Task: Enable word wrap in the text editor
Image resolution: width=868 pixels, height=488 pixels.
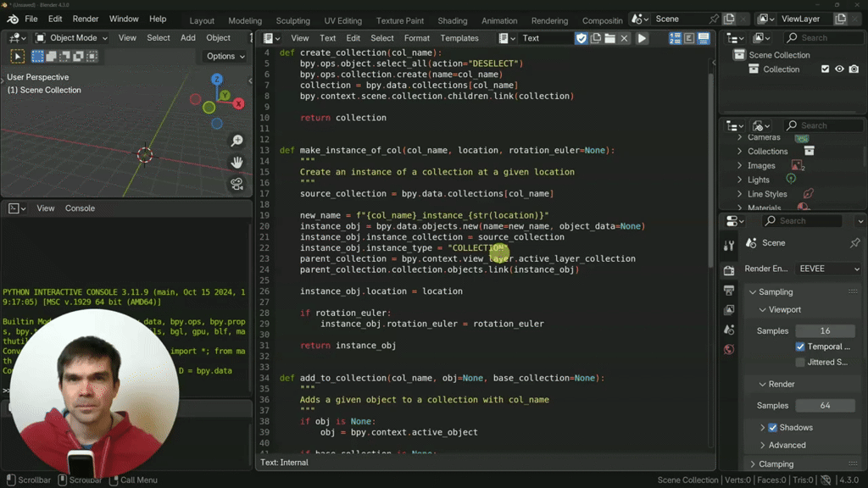Action: pos(704,37)
